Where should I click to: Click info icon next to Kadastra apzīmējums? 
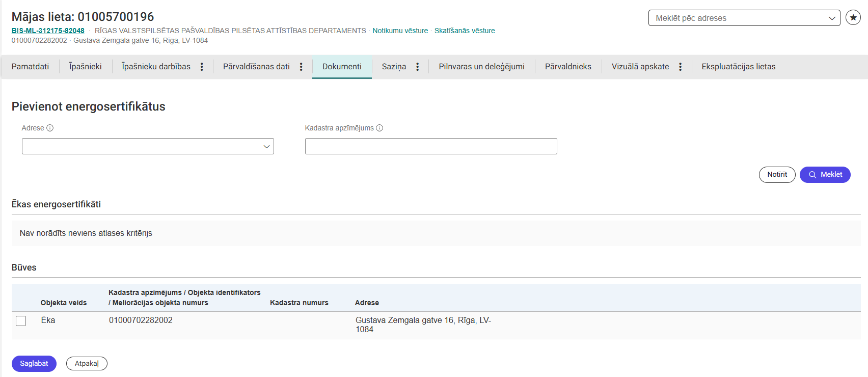(379, 128)
